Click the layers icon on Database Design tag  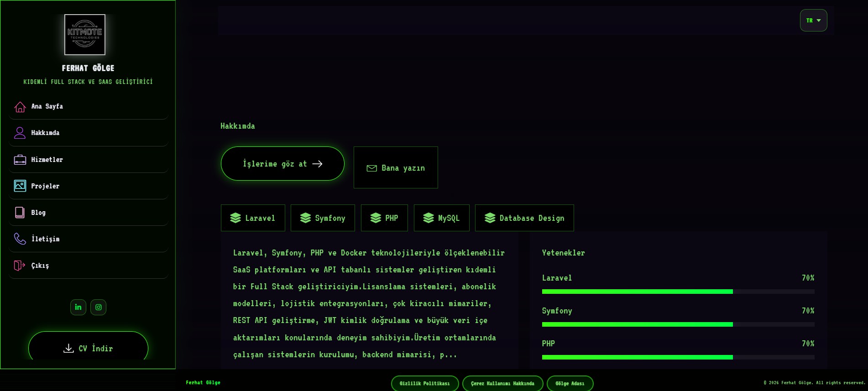490,218
